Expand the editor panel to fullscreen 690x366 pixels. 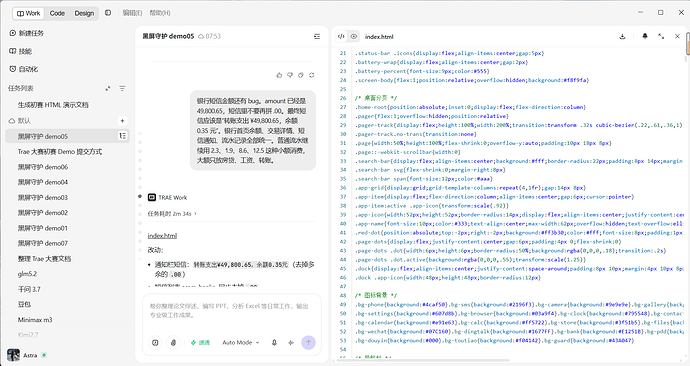661,37
